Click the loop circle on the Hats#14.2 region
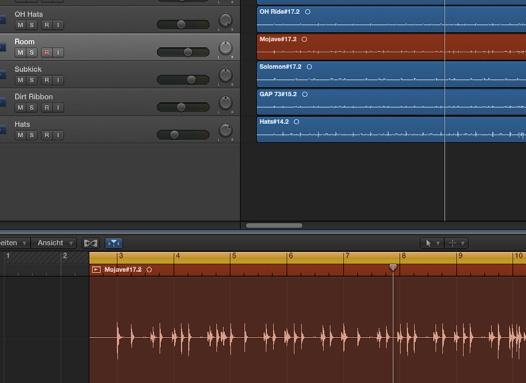The image size is (526, 383). click(x=297, y=122)
